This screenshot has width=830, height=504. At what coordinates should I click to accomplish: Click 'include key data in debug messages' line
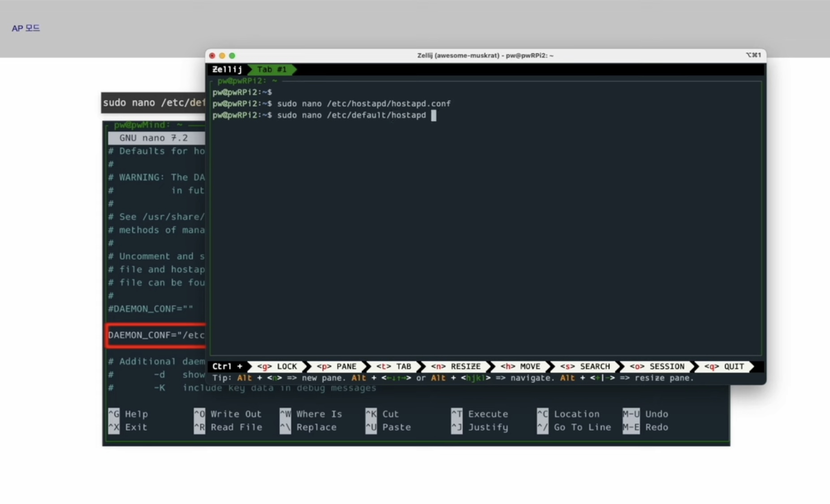[x=280, y=388]
